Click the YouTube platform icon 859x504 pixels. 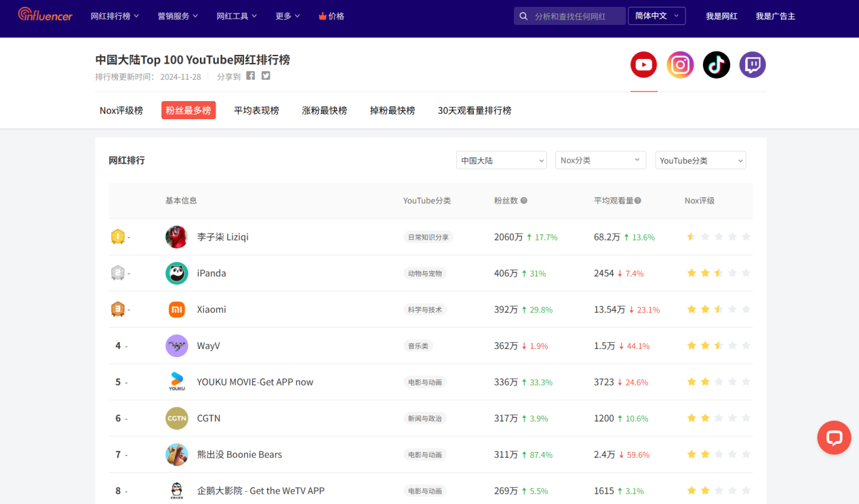tap(643, 65)
